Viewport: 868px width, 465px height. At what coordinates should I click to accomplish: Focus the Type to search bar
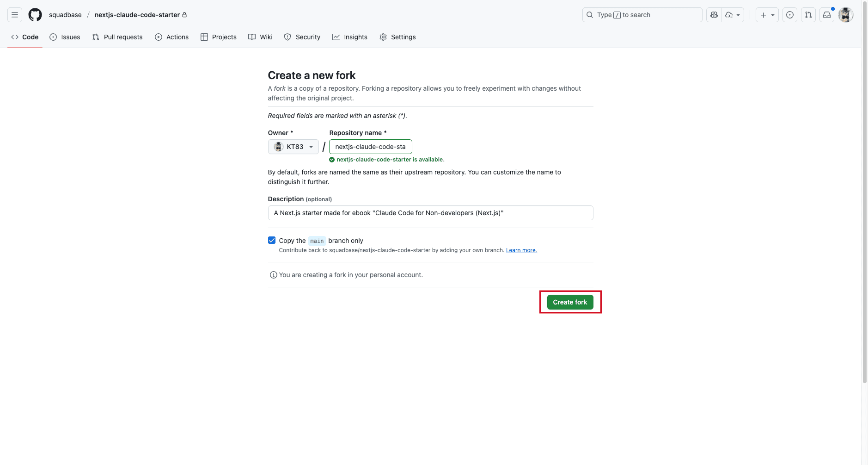[642, 15]
